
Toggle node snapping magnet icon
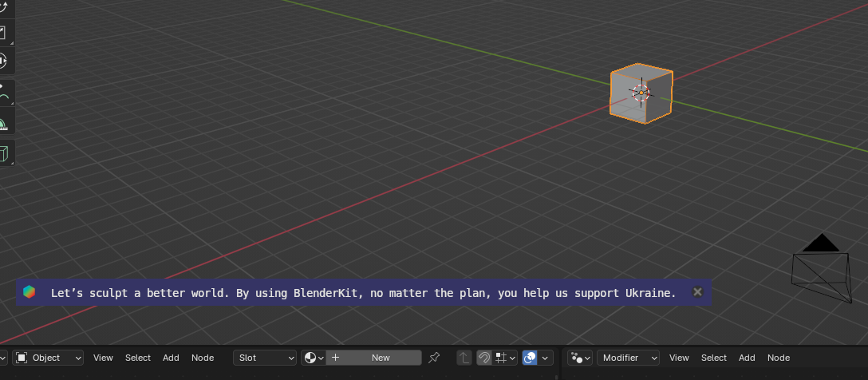coord(483,358)
